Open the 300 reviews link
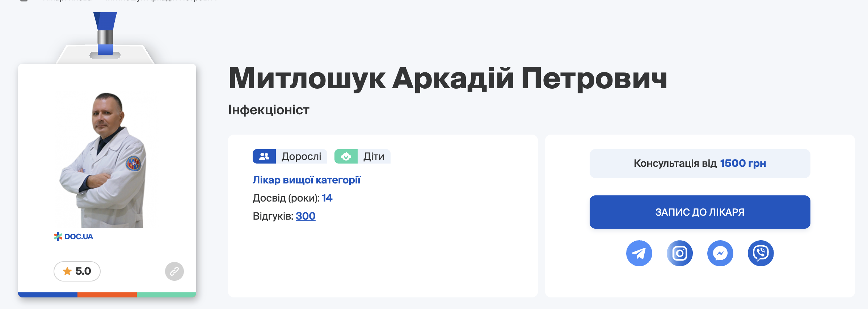The width and height of the screenshot is (868, 309). pyautogui.click(x=306, y=216)
